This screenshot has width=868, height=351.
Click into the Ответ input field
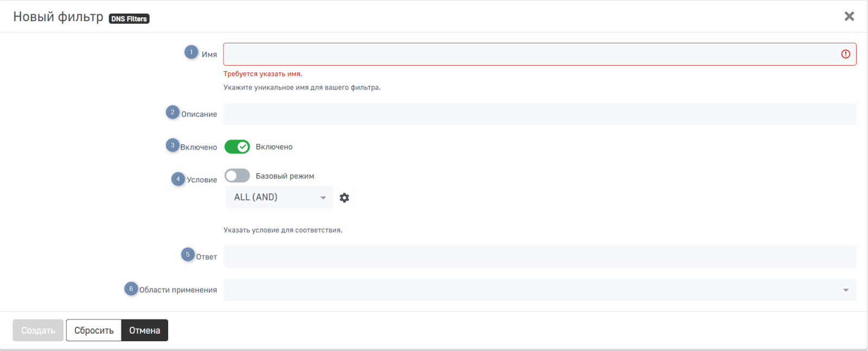[x=539, y=257]
